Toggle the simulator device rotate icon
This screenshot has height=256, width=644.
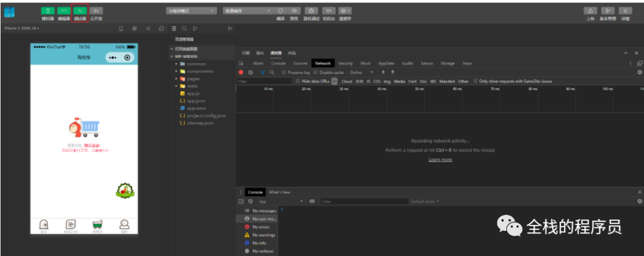[x=121, y=29]
